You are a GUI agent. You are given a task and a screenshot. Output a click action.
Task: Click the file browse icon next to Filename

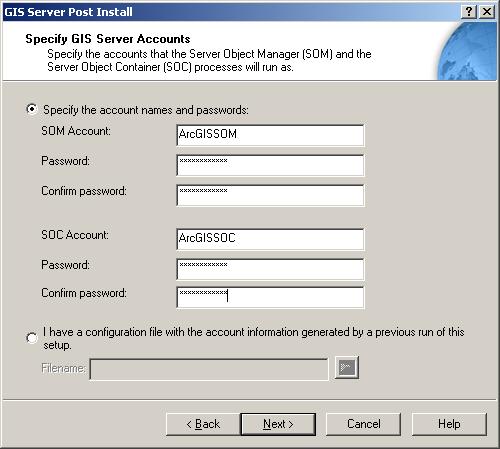pyautogui.click(x=347, y=368)
